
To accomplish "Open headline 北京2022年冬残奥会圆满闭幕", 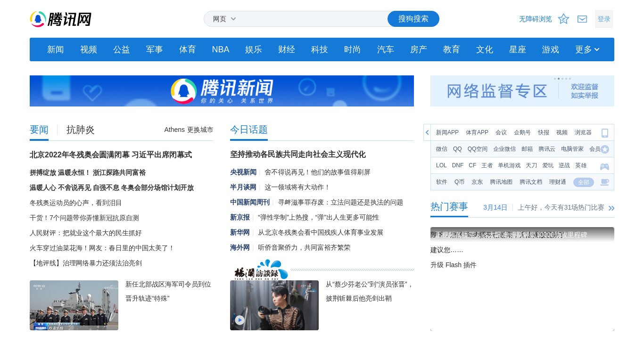I will (x=111, y=155).
